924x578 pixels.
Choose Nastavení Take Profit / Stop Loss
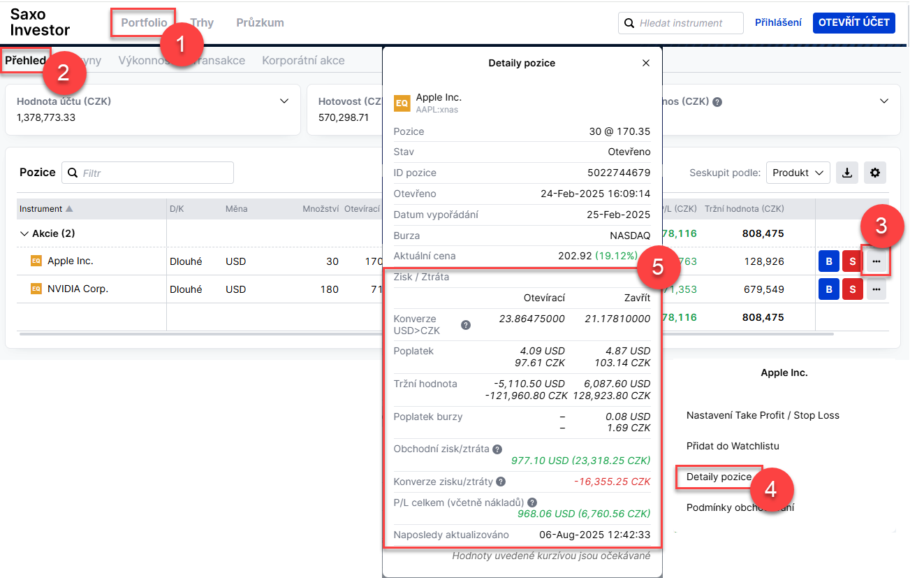click(x=763, y=415)
